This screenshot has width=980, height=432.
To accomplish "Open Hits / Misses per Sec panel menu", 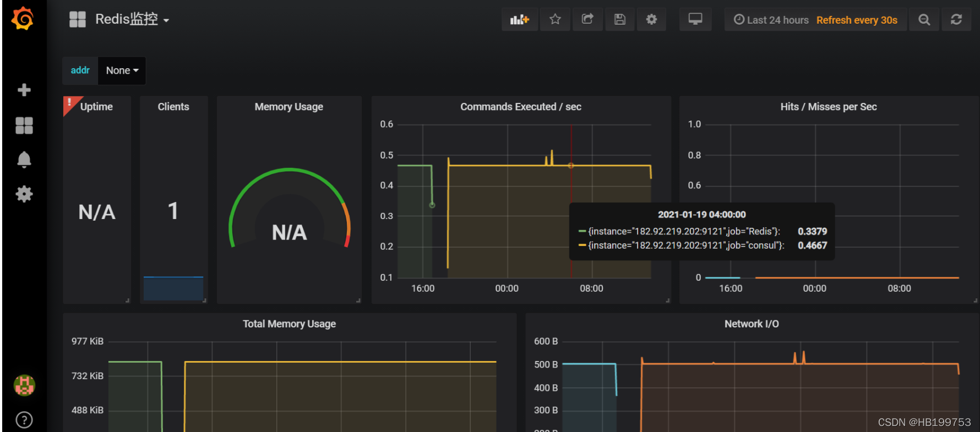I will 829,107.
